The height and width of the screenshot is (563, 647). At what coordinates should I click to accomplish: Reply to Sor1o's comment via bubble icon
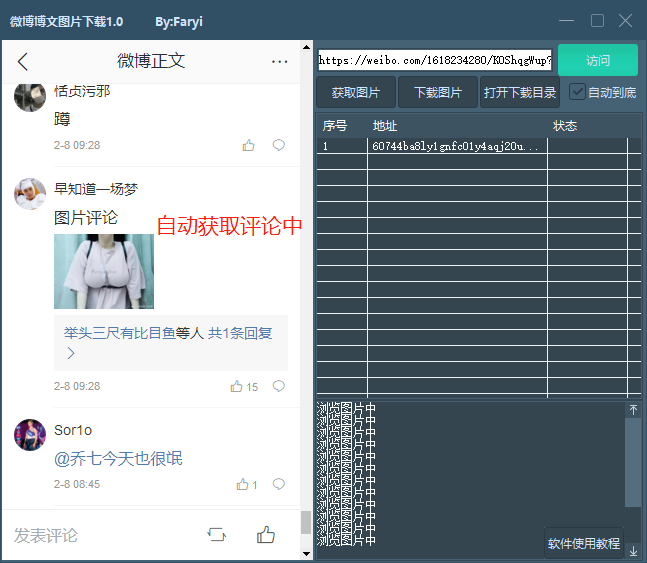(x=279, y=484)
